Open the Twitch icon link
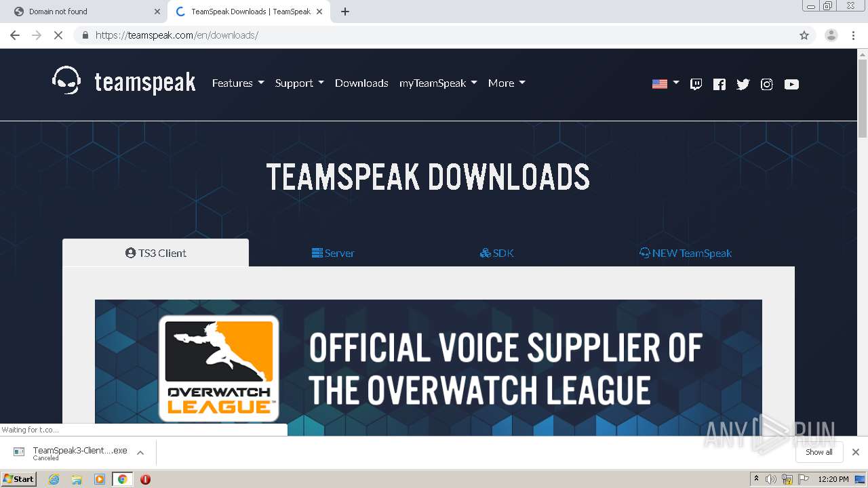The height and width of the screenshot is (488, 868). [x=696, y=84]
